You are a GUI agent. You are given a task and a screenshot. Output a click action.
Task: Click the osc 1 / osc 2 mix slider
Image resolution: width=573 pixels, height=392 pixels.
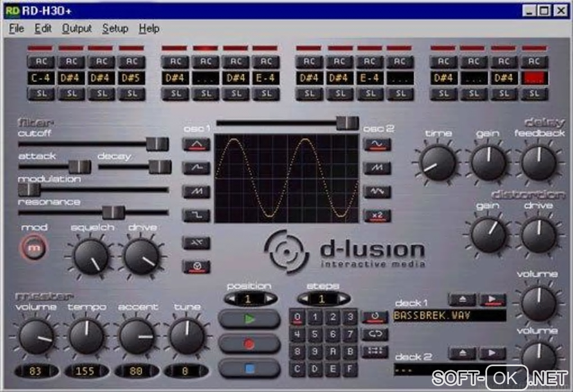pos(348,123)
